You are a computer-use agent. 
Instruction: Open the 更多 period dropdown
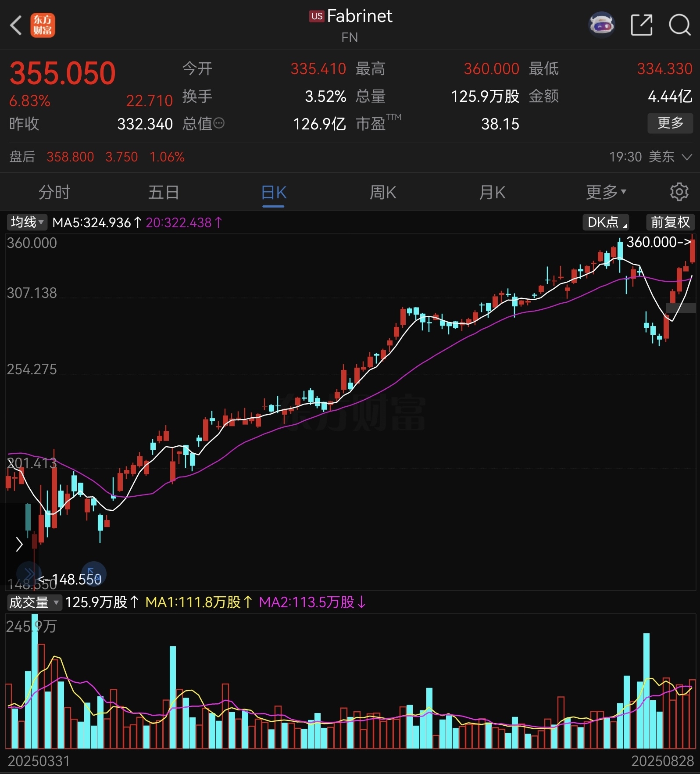(606, 192)
